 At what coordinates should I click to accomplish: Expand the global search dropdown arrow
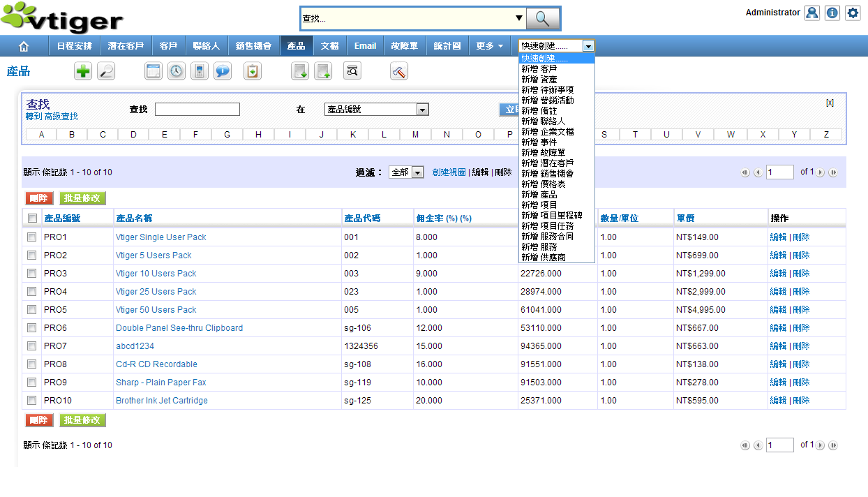coord(518,19)
